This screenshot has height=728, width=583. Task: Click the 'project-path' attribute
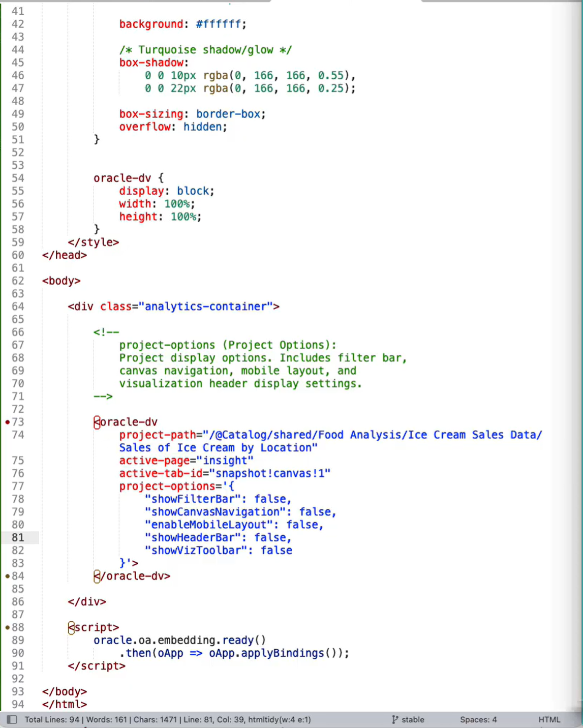(158, 435)
